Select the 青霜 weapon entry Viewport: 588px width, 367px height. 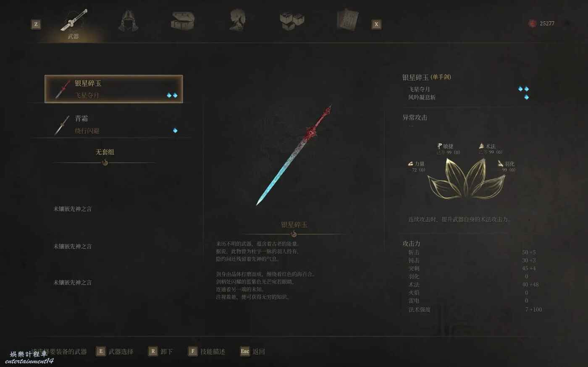coord(114,125)
